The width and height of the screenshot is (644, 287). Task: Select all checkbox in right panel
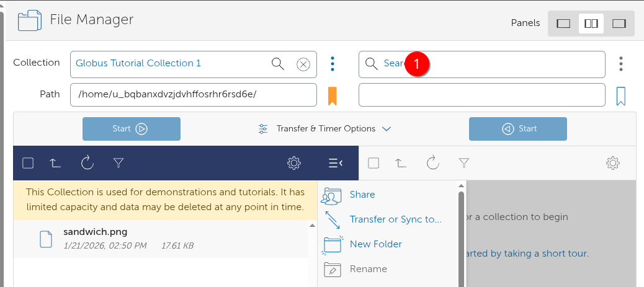373,163
